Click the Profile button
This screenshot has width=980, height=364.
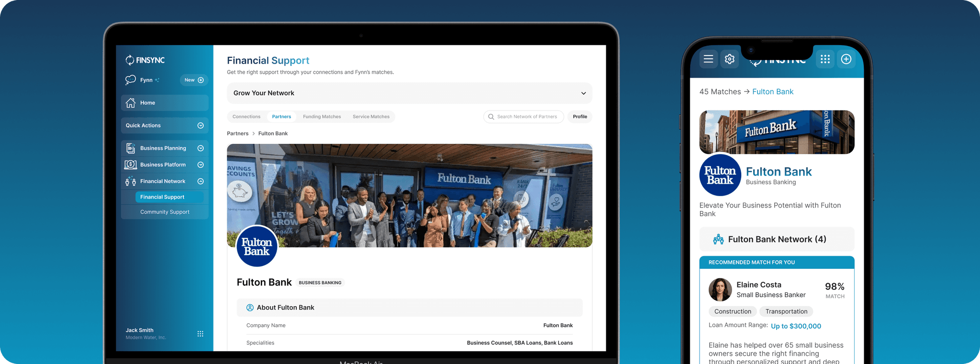[580, 117]
